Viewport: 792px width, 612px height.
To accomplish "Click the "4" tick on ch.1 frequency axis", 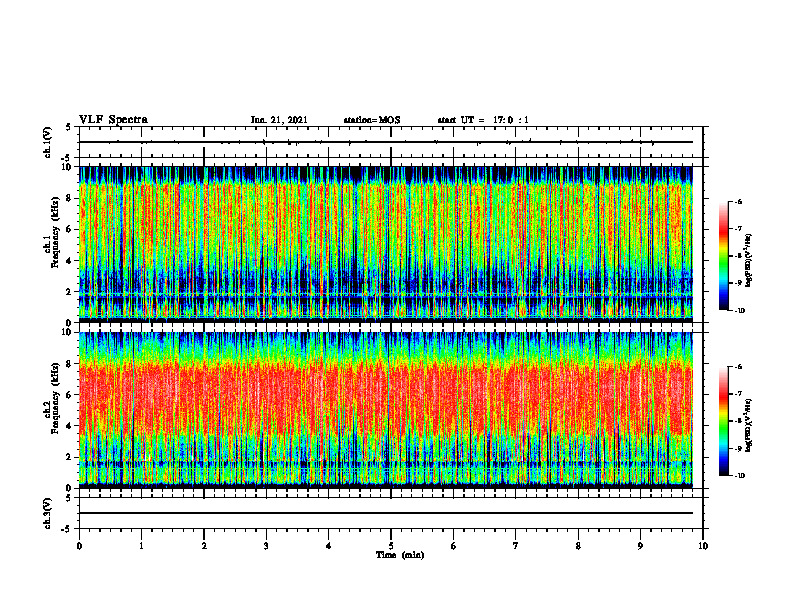I will [69, 261].
